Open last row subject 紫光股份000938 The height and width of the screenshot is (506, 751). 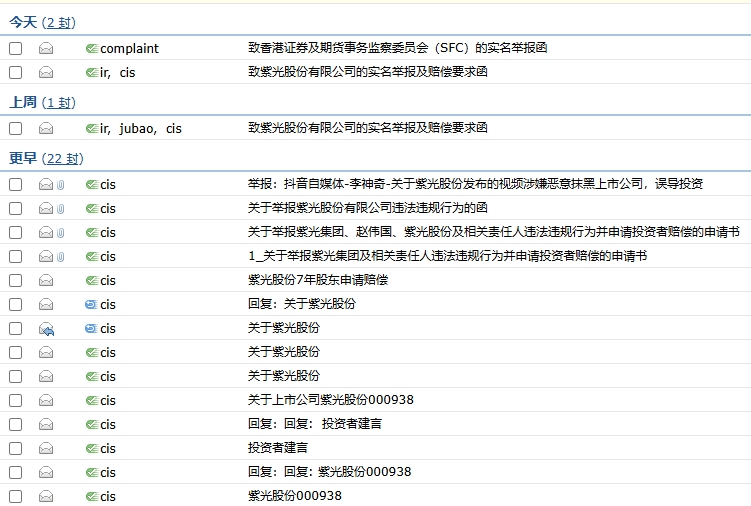[x=295, y=495]
